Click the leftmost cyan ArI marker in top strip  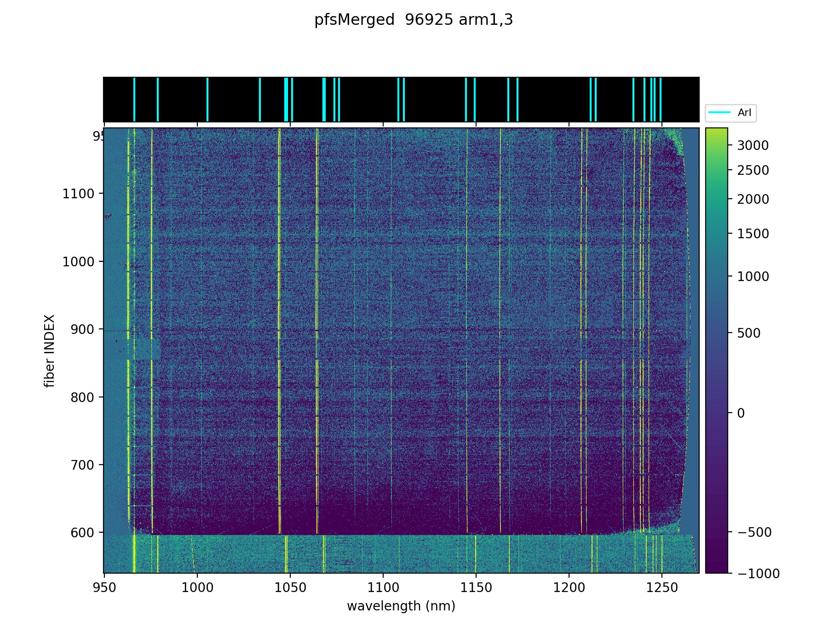pos(134,99)
